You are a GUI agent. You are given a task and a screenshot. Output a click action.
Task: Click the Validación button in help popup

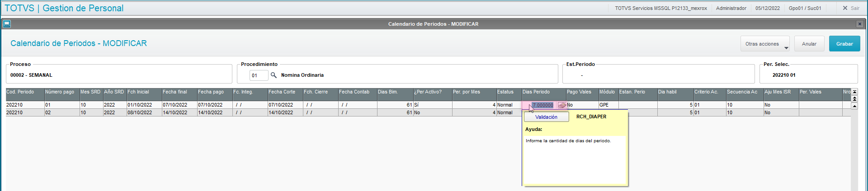[546, 117]
